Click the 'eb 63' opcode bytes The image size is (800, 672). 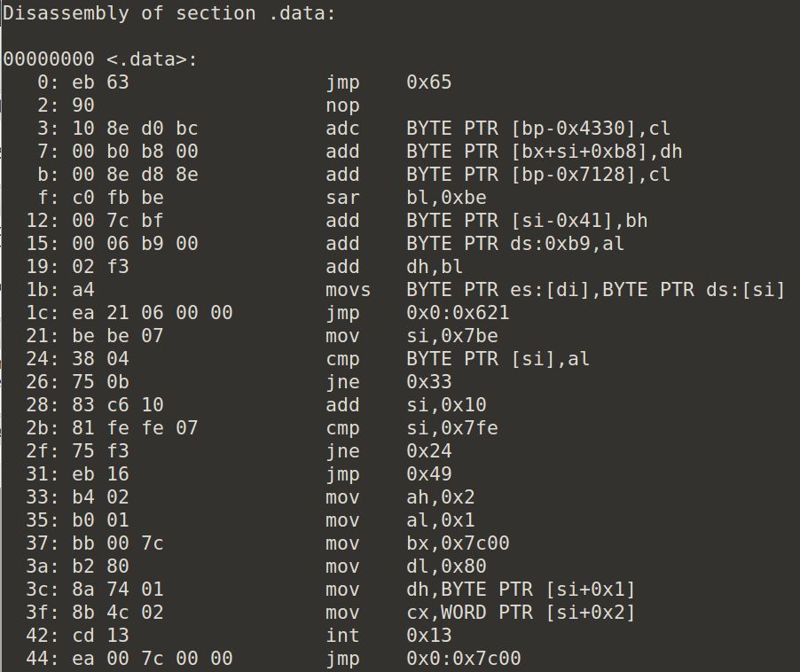[x=100, y=82]
